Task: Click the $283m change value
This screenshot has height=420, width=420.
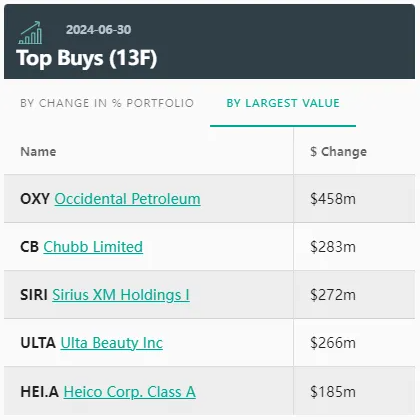Action: [x=333, y=247]
